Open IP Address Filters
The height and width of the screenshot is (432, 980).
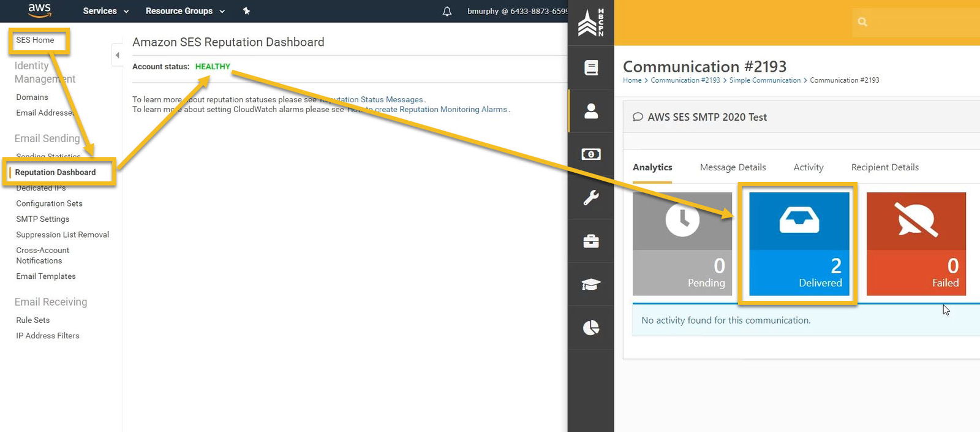(x=48, y=336)
